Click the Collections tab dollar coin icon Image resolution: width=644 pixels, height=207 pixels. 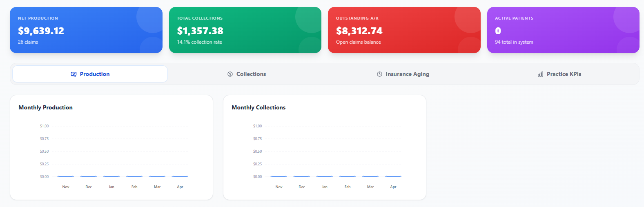tap(230, 74)
